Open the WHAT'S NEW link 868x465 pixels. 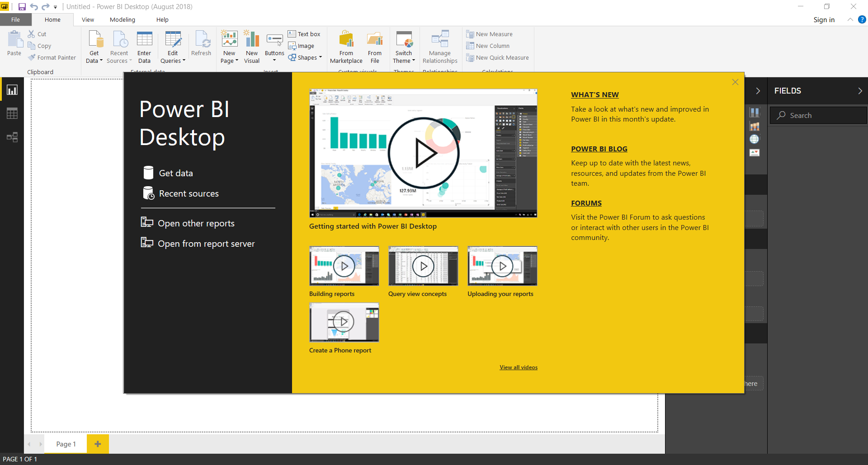(594, 95)
